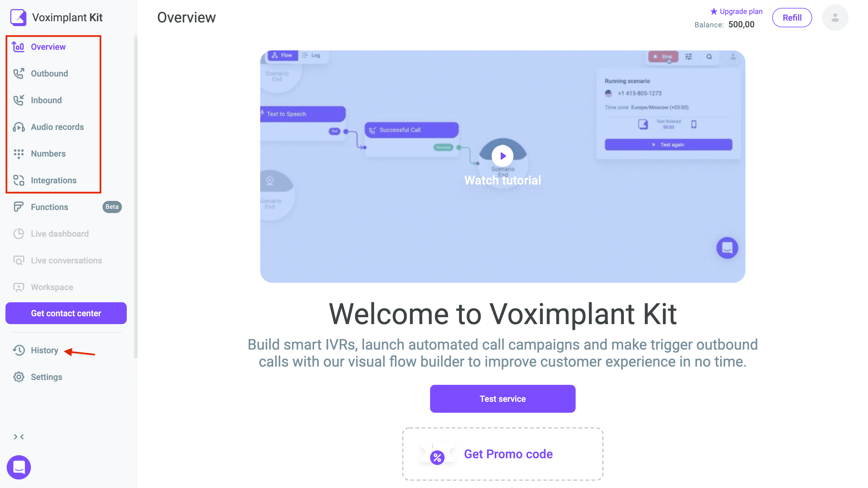Image resolution: width=868 pixels, height=488 pixels.
Task: Open the Functions menu item
Action: coord(49,207)
